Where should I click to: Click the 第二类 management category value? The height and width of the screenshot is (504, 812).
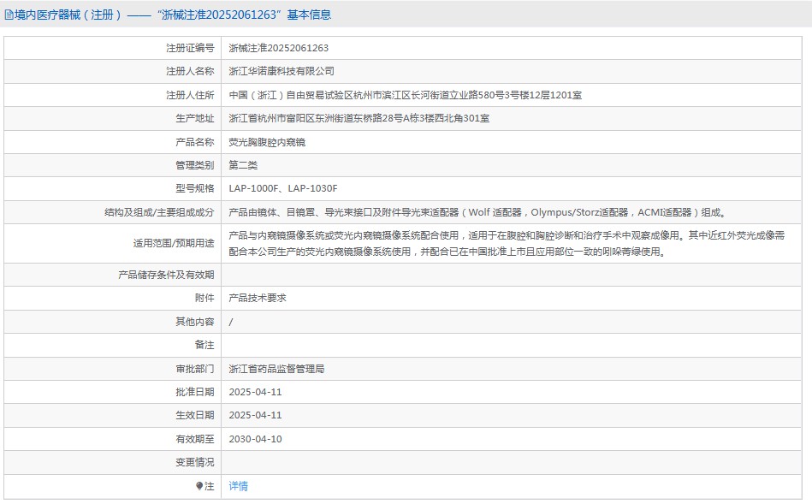coord(243,165)
